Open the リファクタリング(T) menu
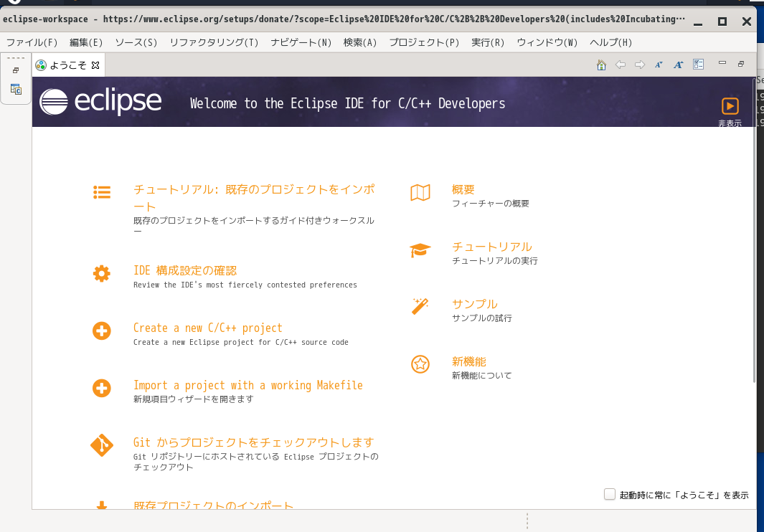Screen dimensions: 764x532 (x=214, y=42)
